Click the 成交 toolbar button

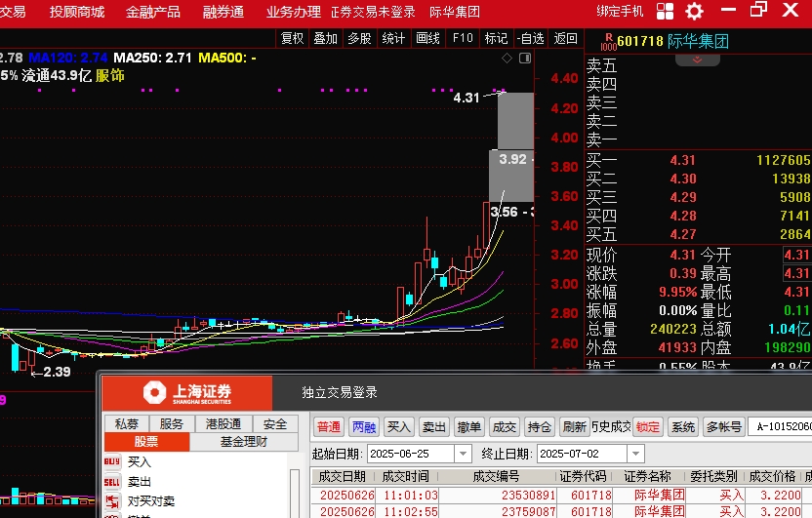[505, 427]
